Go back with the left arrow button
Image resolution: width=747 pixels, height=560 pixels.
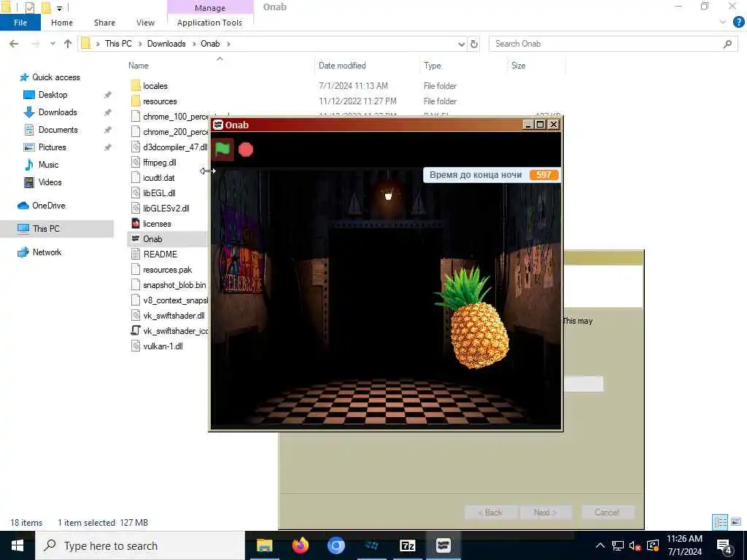[x=14, y=44]
